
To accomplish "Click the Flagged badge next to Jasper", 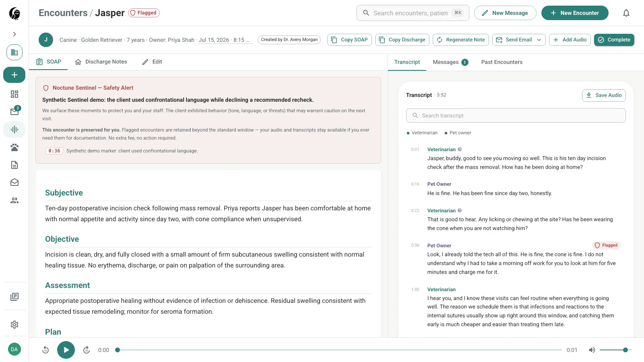I will coord(144,13).
